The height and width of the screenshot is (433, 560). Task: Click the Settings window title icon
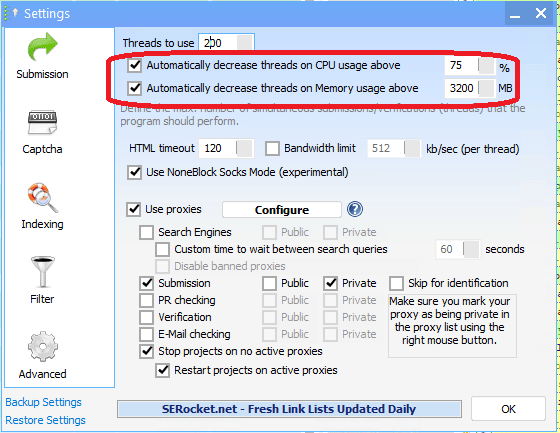[15, 13]
